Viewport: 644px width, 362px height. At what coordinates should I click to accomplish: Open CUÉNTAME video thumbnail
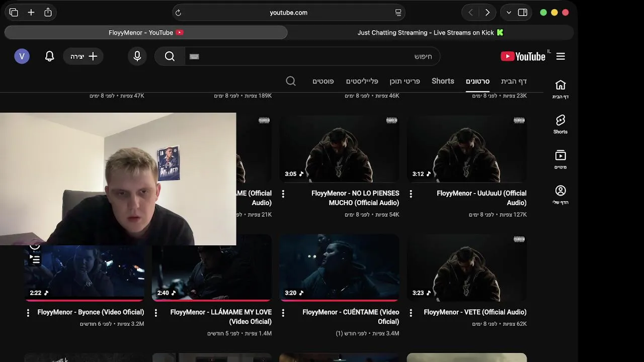(340, 267)
